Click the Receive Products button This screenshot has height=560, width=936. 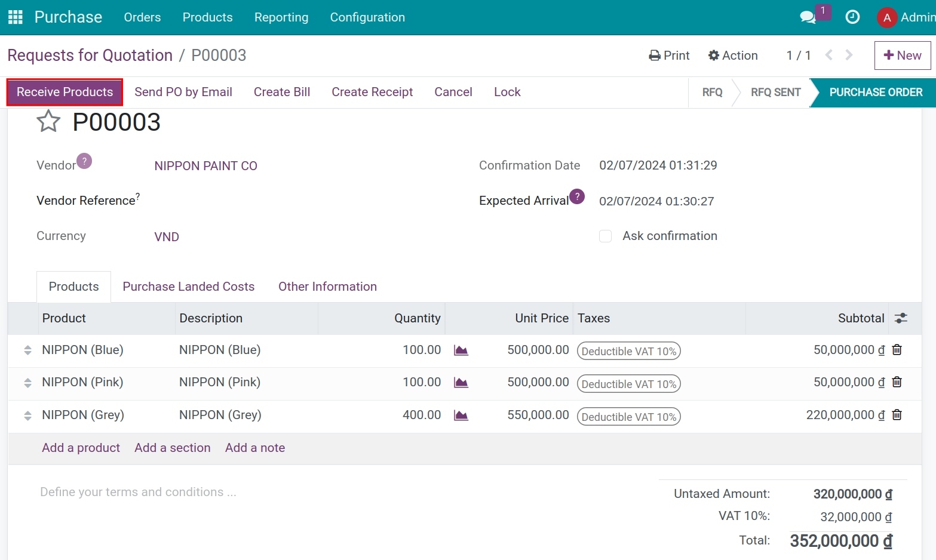coord(65,92)
